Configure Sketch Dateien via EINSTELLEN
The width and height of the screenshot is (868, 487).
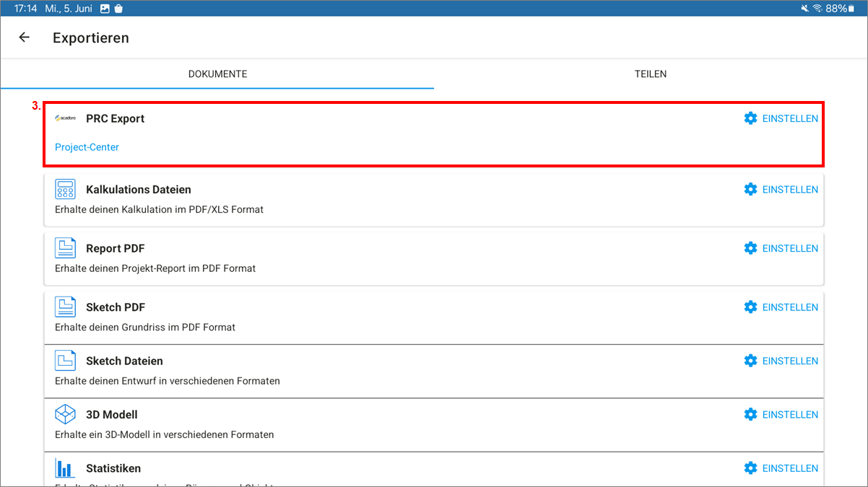(781, 361)
